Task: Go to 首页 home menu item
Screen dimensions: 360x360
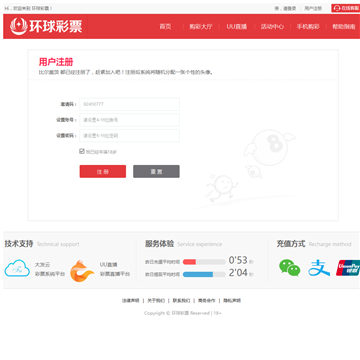Action: pos(165,27)
